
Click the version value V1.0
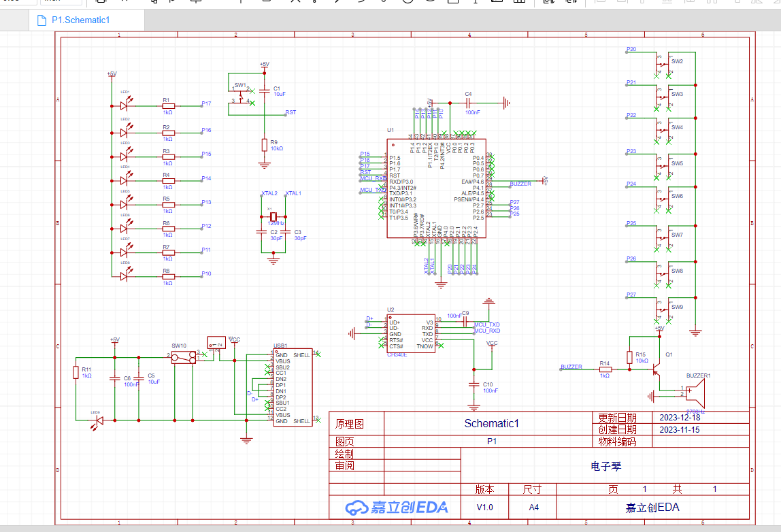click(x=484, y=507)
